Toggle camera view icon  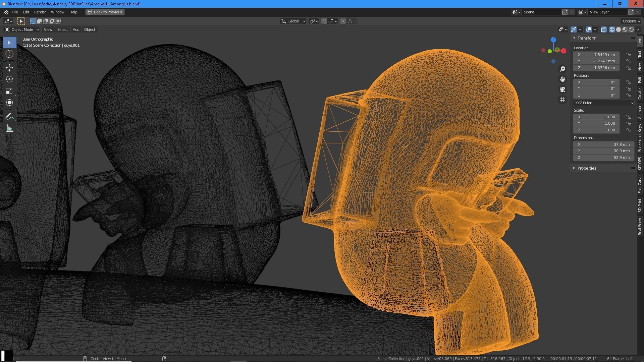(x=562, y=89)
